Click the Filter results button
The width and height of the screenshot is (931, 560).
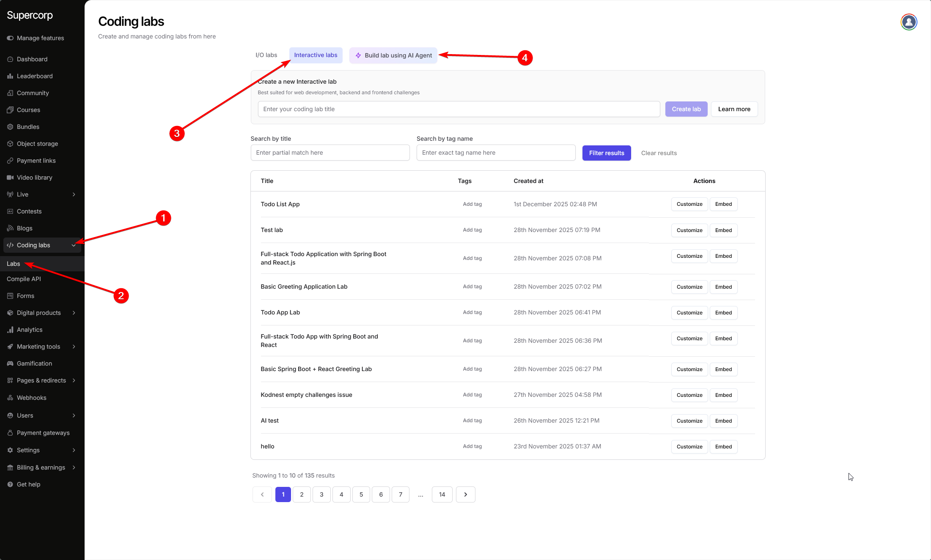point(607,153)
